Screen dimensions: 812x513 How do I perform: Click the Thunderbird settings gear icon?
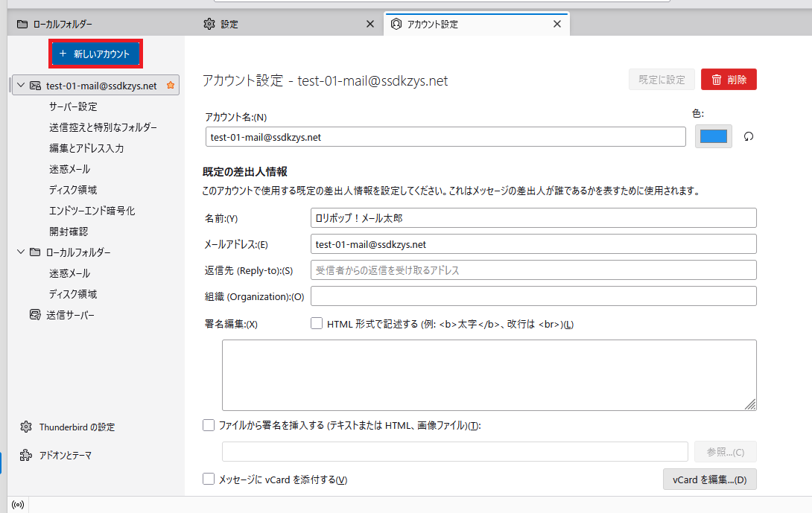(26, 427)
